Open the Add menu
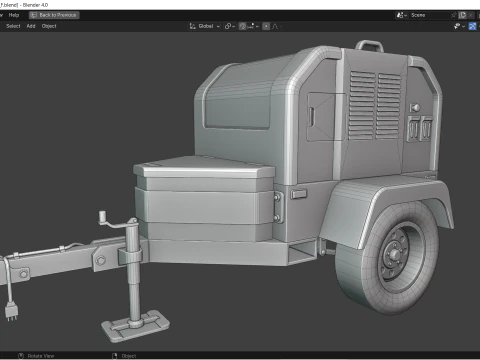The height and width of the screenshot is (360, 480). tap(31, 26)
